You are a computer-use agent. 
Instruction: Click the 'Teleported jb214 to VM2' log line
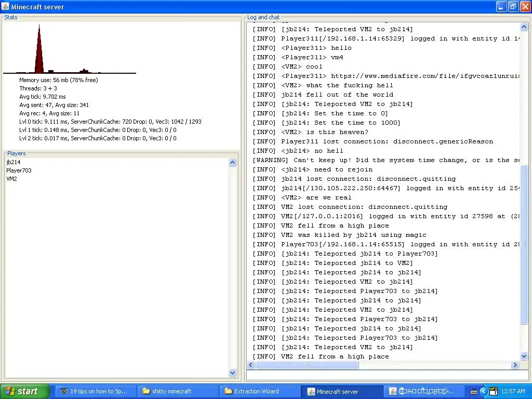(x=333, y=263)
